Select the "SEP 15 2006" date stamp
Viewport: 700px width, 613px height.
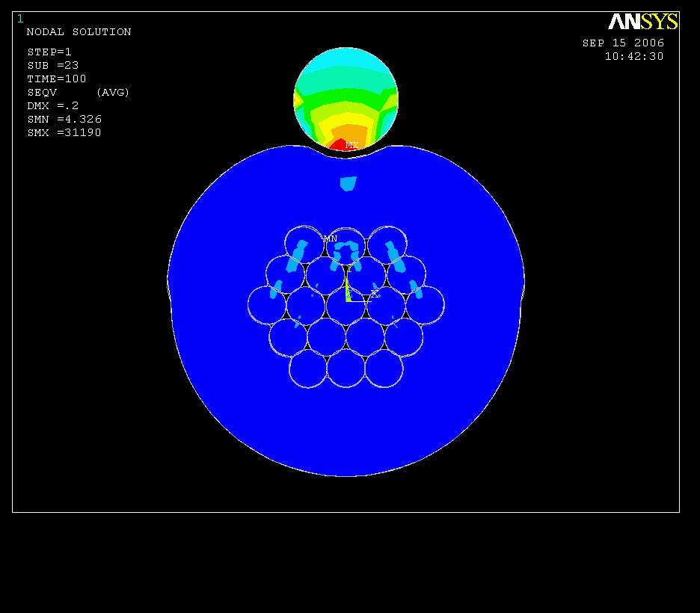623,43
